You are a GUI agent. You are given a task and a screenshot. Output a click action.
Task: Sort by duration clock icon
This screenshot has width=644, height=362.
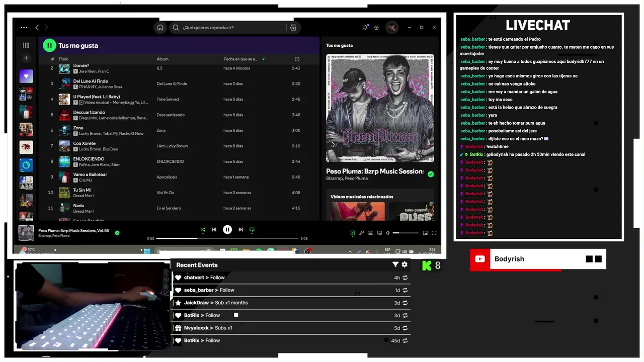pyautogui.click(x=297, y=59)
